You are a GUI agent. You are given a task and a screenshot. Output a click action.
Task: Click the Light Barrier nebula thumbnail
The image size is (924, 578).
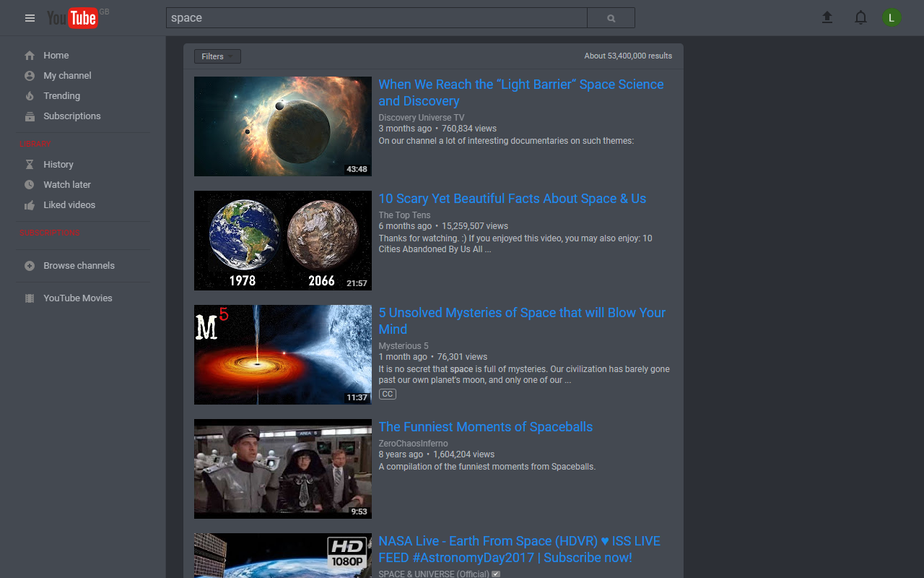[283, 126]
